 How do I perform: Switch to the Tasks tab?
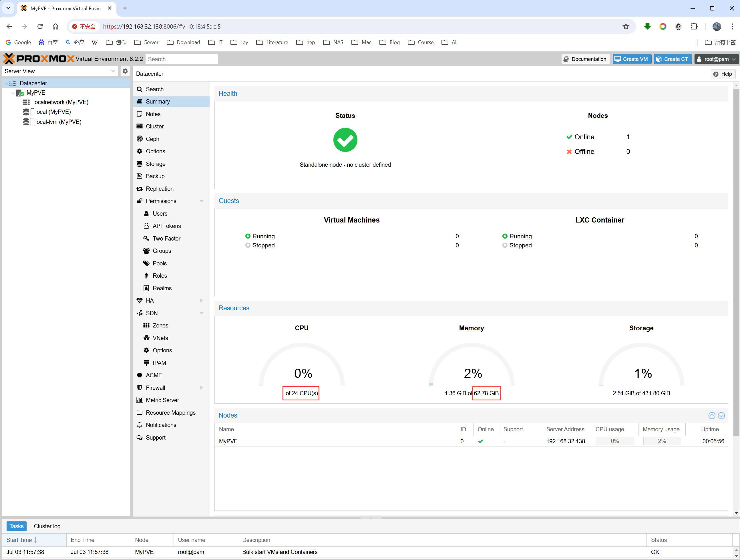(x=16, y=526)
